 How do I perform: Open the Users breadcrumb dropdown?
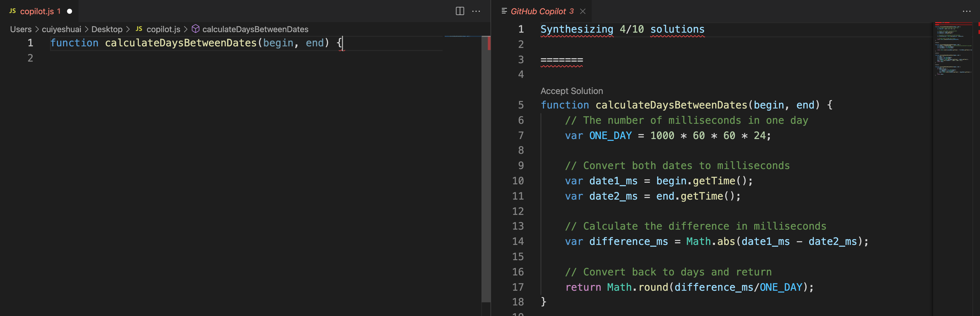click(x=21, y=29)
